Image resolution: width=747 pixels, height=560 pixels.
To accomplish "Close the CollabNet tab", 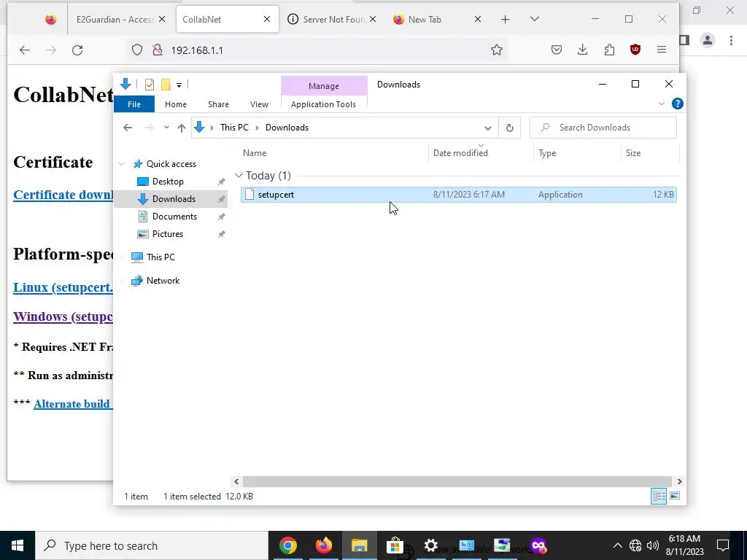I will 267,19.
